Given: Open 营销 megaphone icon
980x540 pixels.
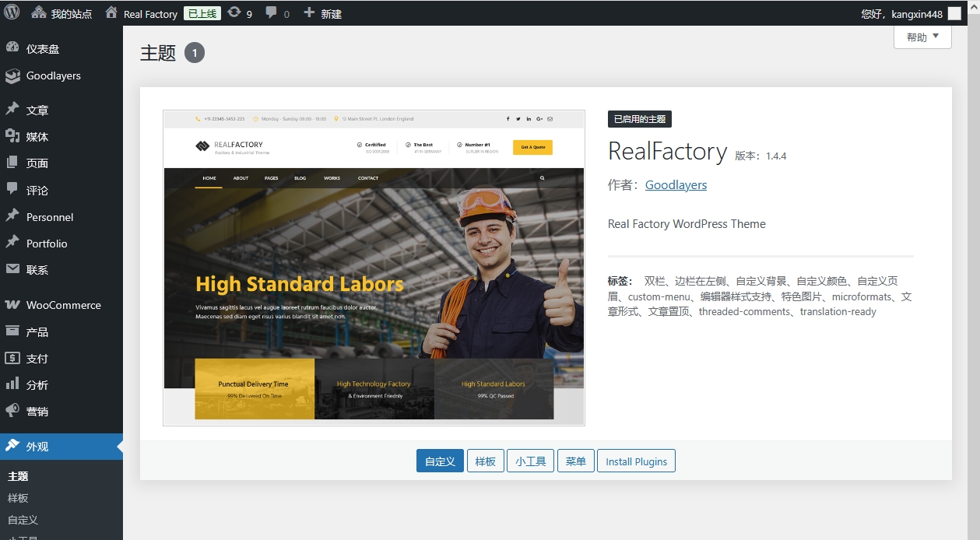Looking at the screenshot, I should point(12,411).
